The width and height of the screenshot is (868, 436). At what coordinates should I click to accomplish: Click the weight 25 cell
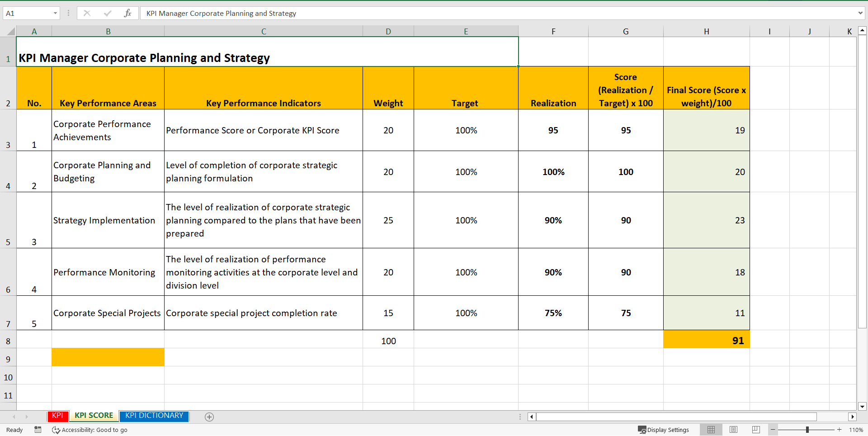pyautogui.click(x=388, y=220)
